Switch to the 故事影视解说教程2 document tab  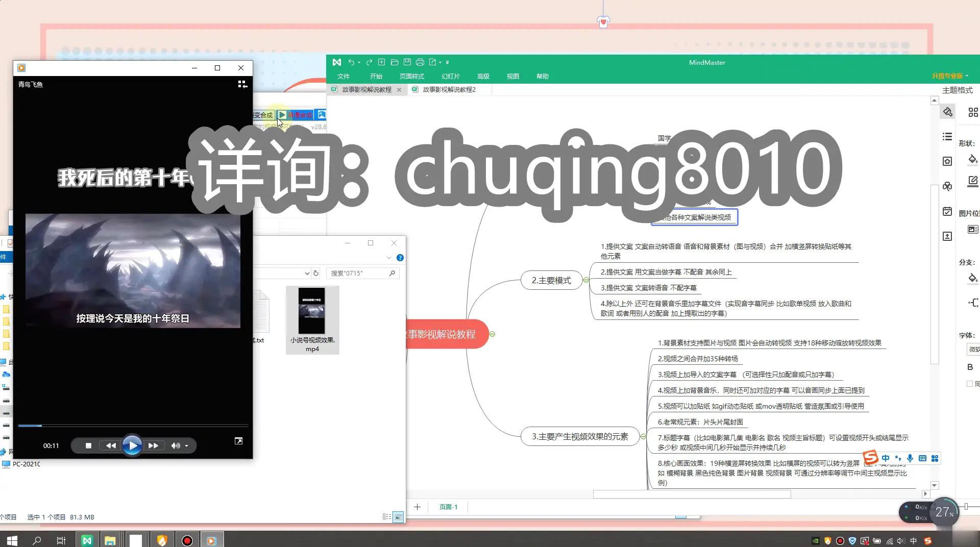pyautogui.click(x=449, y=90)
